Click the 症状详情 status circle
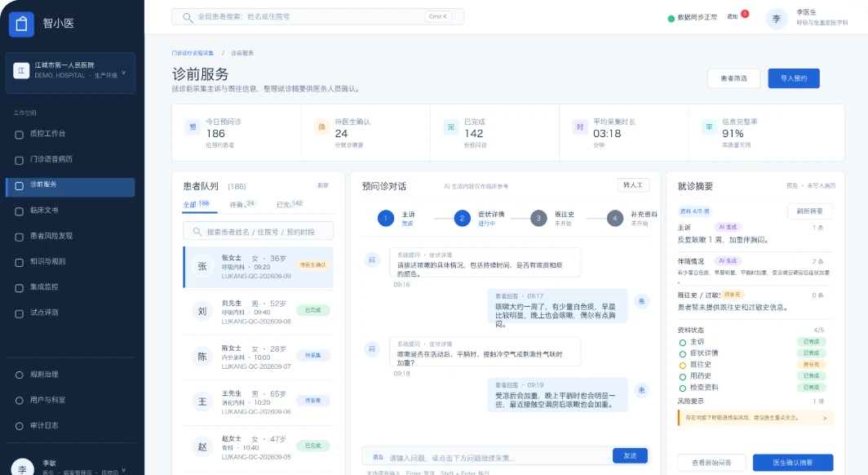Screen dimensions: 868x475 click(683, 353)
